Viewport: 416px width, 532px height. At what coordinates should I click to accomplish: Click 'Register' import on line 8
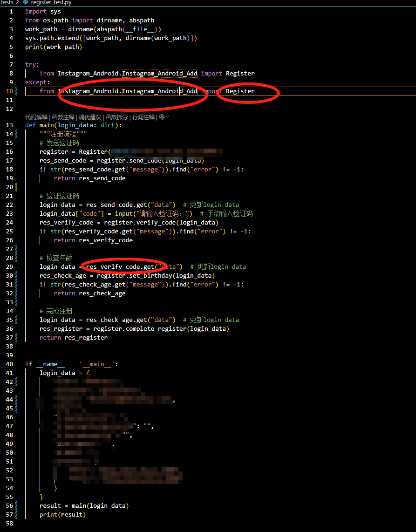click(x=240, y=73)
